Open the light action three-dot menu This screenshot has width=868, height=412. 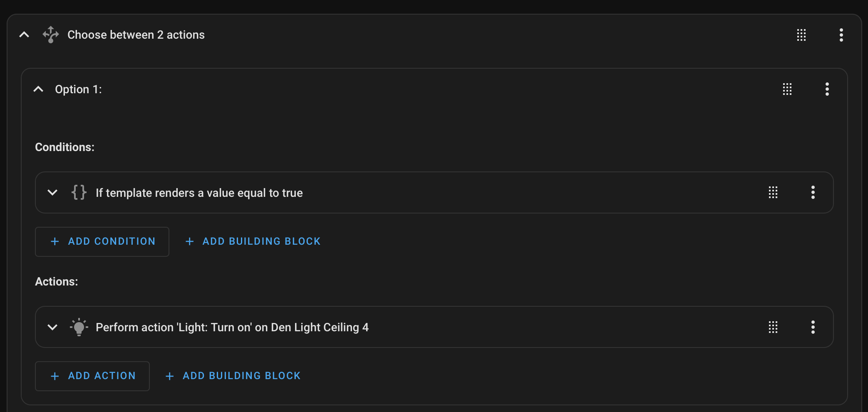pos(813,327)
